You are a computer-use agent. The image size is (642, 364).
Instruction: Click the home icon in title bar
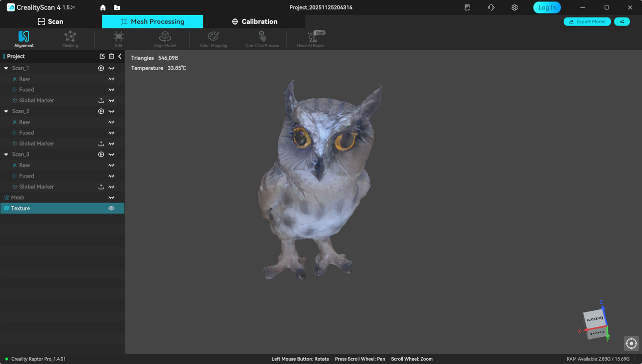103,8
